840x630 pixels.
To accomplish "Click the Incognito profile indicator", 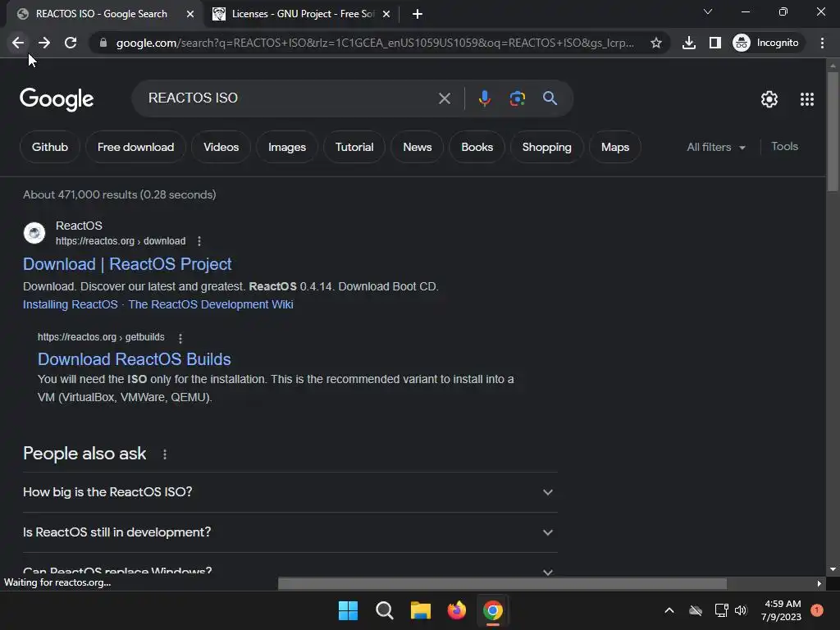I will (x=765, y=43).
